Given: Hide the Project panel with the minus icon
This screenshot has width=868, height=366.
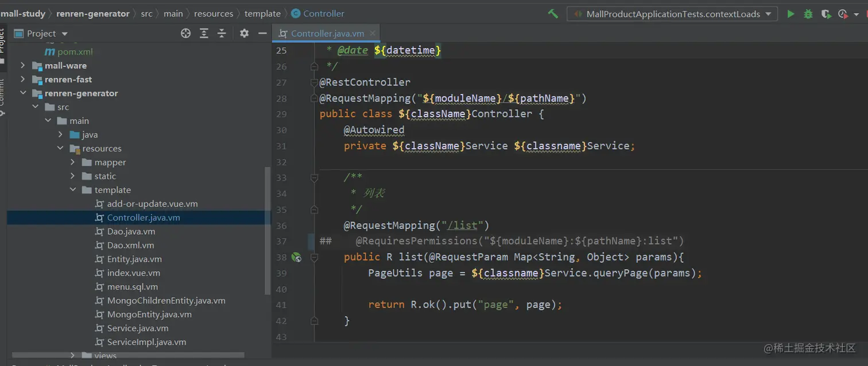Looking at the screenshot, I should [262, 33].
